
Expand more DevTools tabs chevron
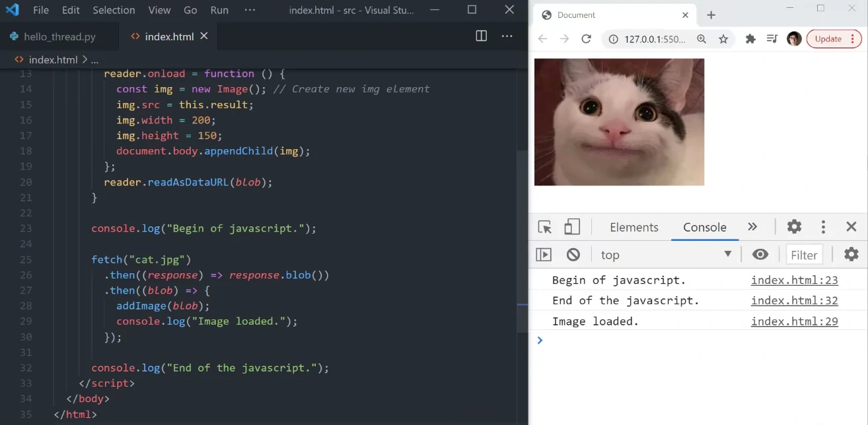tap(752, 227)
